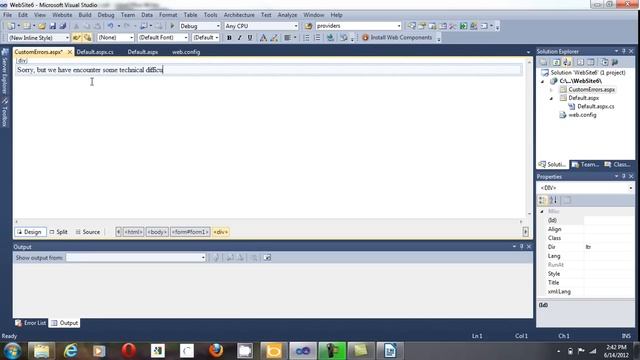Click Install Web Components button
Viewport: 640px width, 360px height.
[x=397, y=38]
